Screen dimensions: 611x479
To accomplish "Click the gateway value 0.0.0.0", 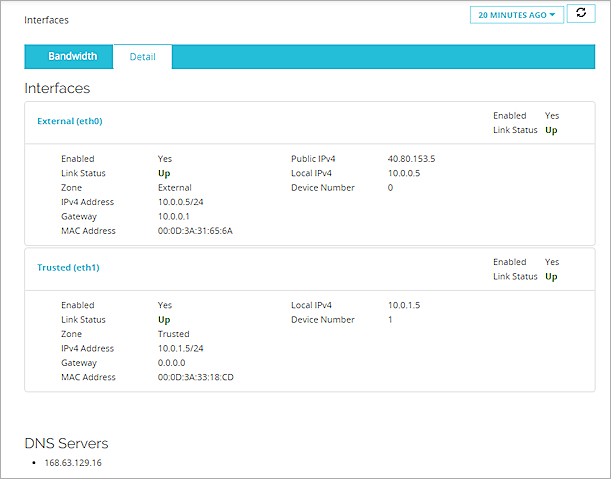I will 172,363.
